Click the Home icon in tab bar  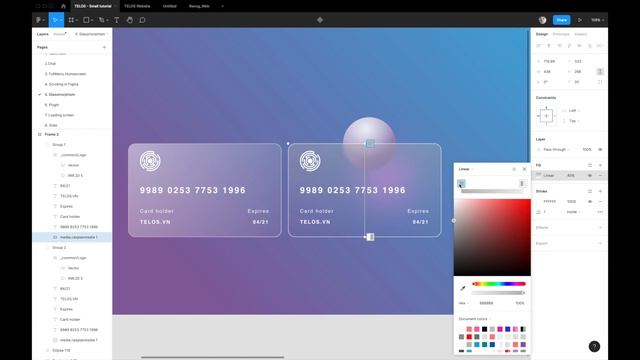pos(63,6)
